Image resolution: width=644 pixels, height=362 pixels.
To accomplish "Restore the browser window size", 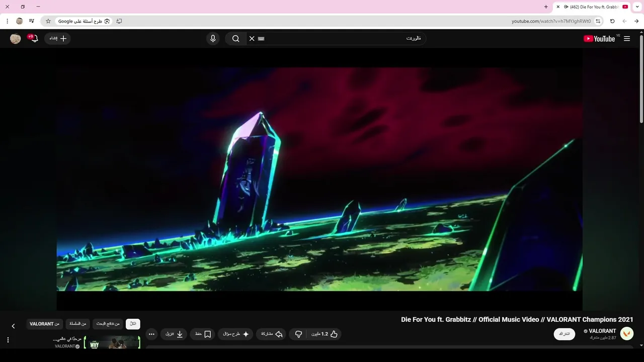I will click(23, 7).
